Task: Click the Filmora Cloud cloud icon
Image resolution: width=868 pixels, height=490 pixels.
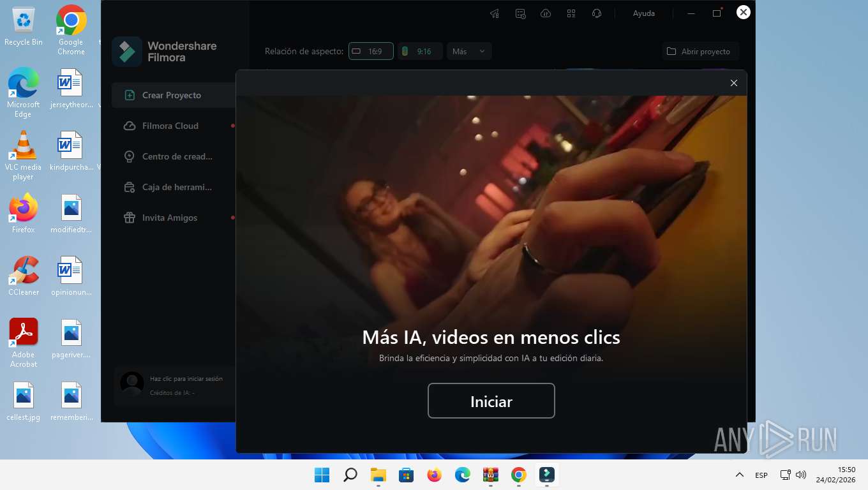Action: click(130, 126)
